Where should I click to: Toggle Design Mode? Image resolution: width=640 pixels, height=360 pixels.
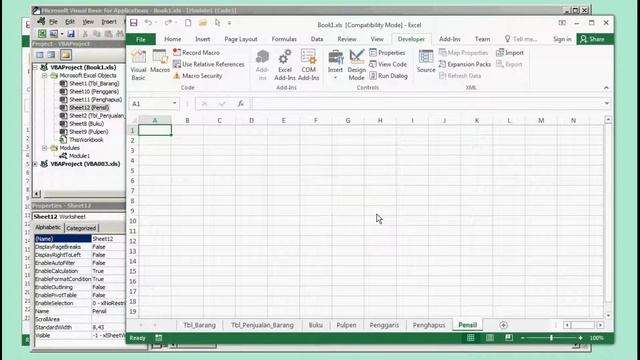[356, 65]
